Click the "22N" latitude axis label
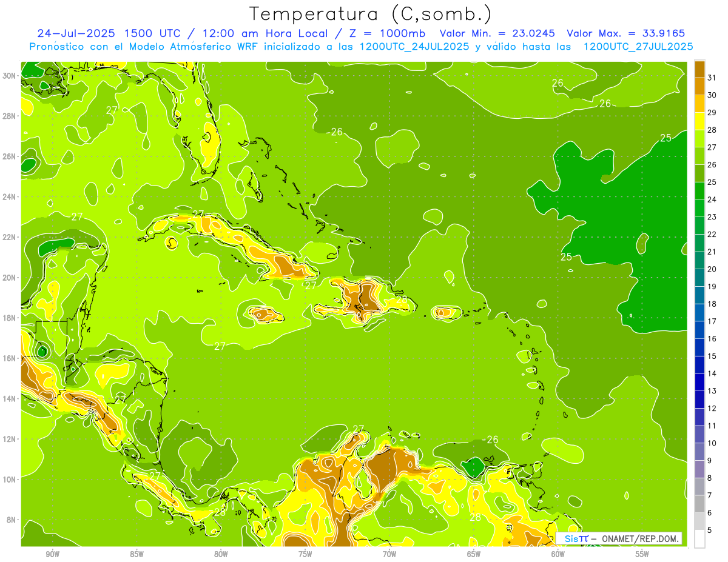 click(9, 237)
